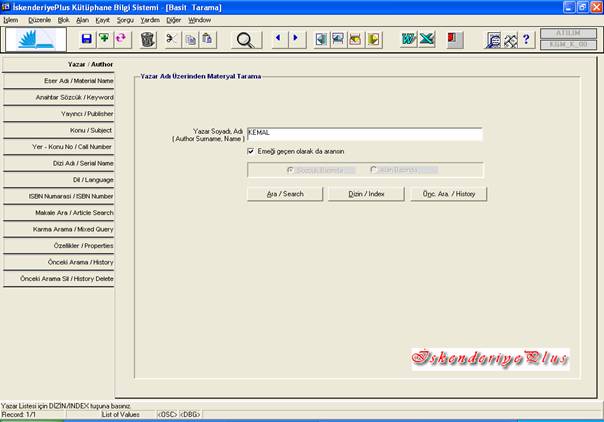
Task: Click the picture-frame toolbar icon
Action: coord(338,39)
